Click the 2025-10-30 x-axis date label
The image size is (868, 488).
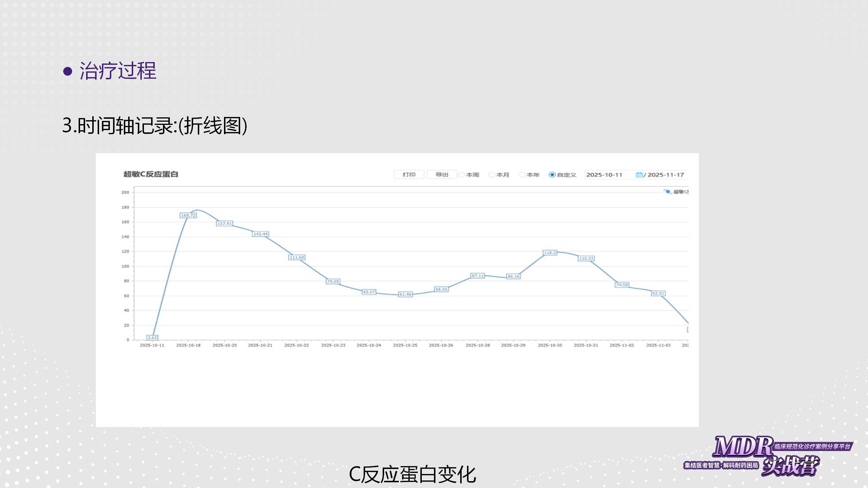[550, 345]
